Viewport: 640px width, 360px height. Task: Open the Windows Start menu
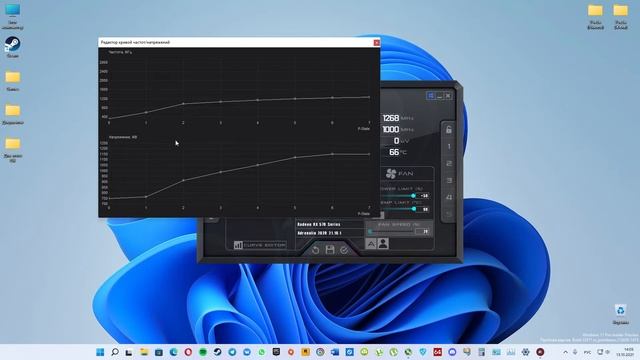click(x=100, y=352)
